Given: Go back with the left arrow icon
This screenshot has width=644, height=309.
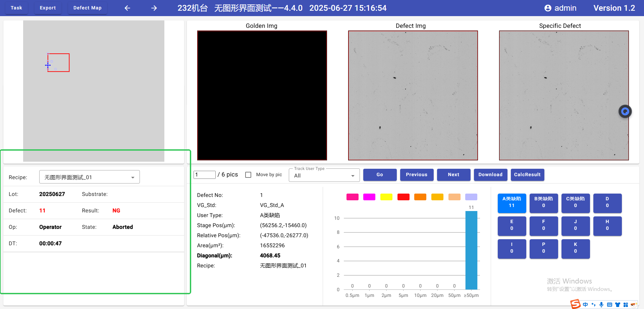Looking at the screenshot, I should (127, 8).
